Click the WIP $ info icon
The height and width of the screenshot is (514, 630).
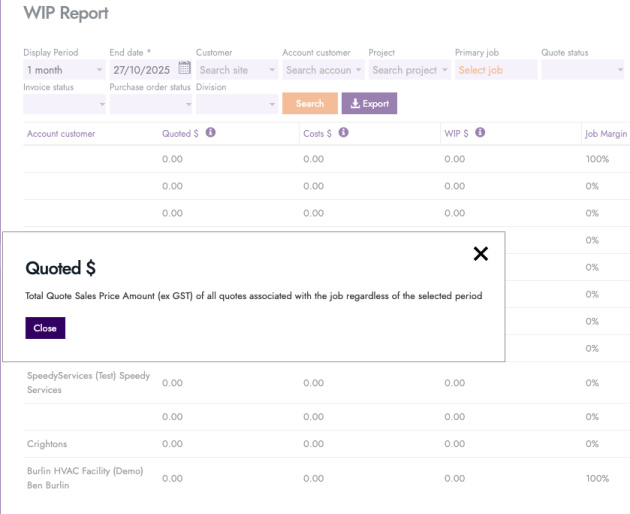479,133
